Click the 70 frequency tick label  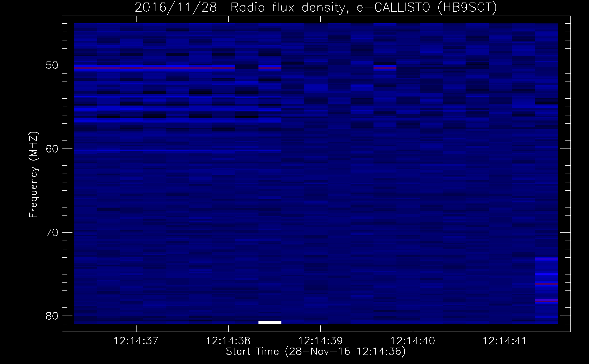tap(52, 233)
